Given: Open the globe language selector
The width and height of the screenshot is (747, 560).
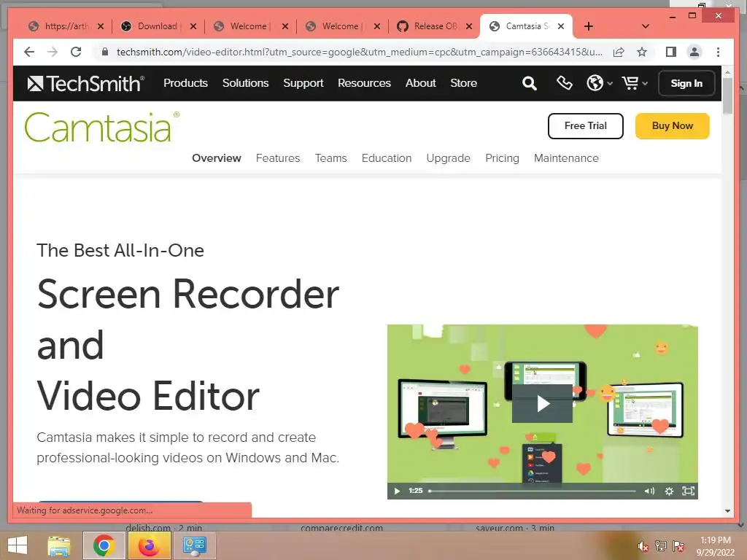Looking at the screenshot, I should [599, 83].
